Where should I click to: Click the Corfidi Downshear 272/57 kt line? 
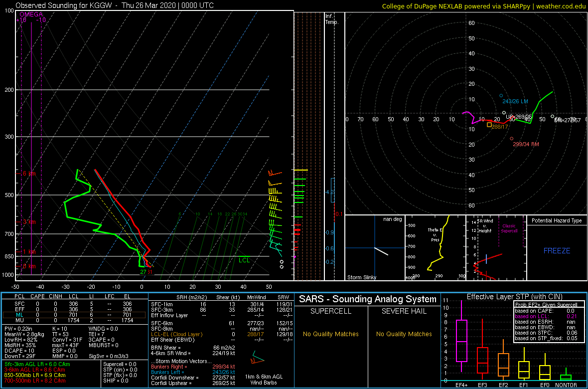pyautogui.click(x=193, y=378)
